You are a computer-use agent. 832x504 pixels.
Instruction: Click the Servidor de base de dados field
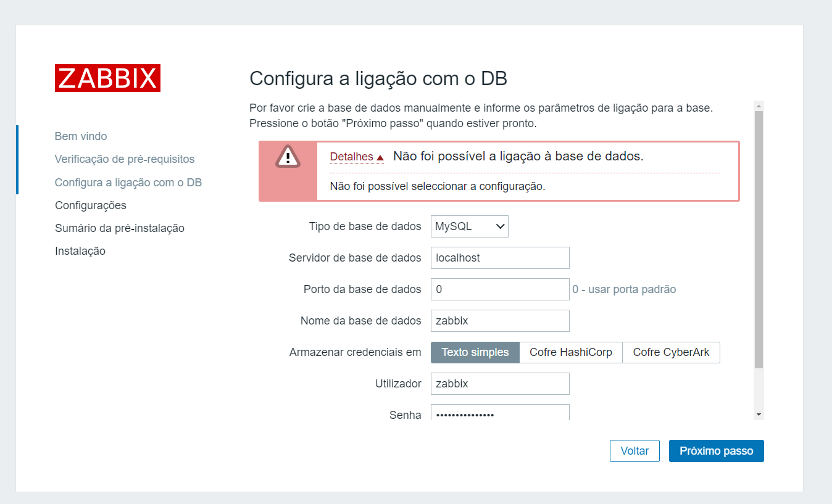(x=500, y=258)
